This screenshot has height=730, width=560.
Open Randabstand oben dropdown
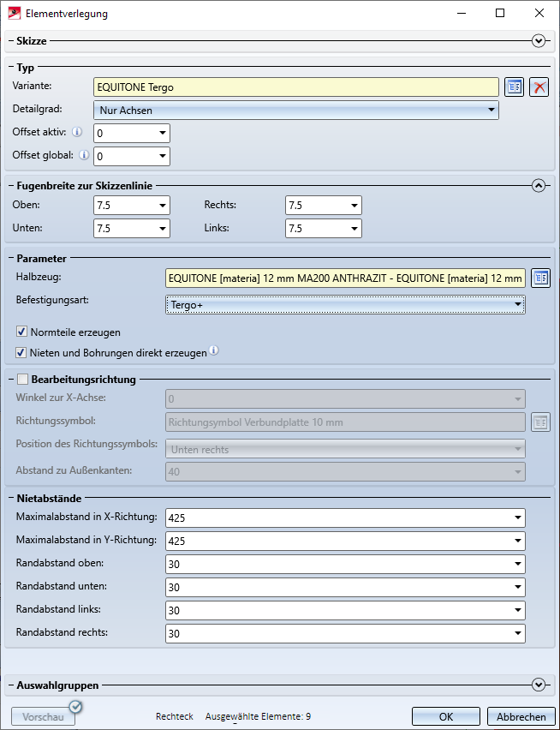click(x=518, y=565)
